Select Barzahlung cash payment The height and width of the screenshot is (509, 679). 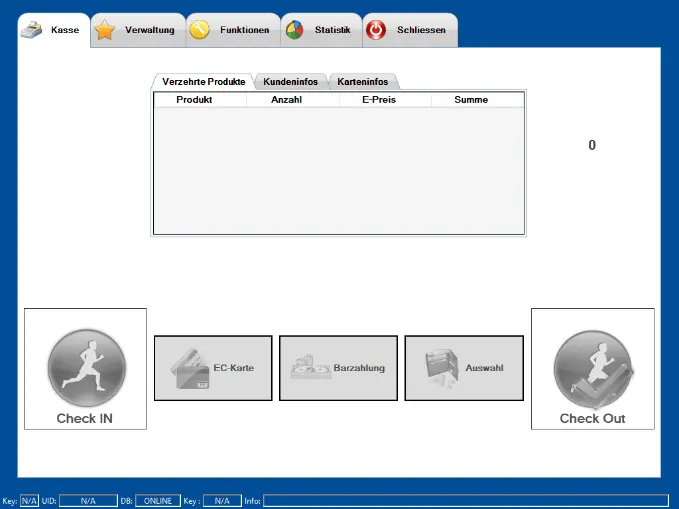point(338,368)
